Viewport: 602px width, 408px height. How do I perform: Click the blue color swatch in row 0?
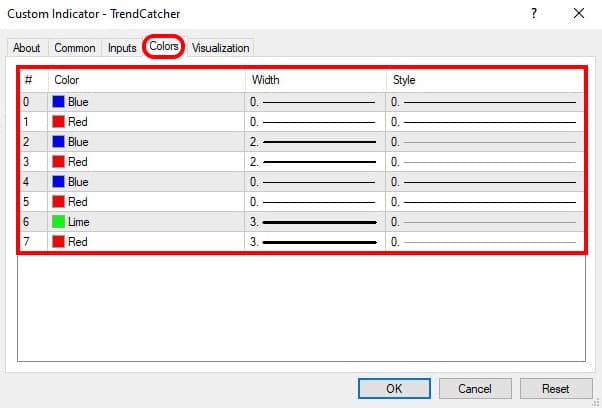[x=58, y=102]
